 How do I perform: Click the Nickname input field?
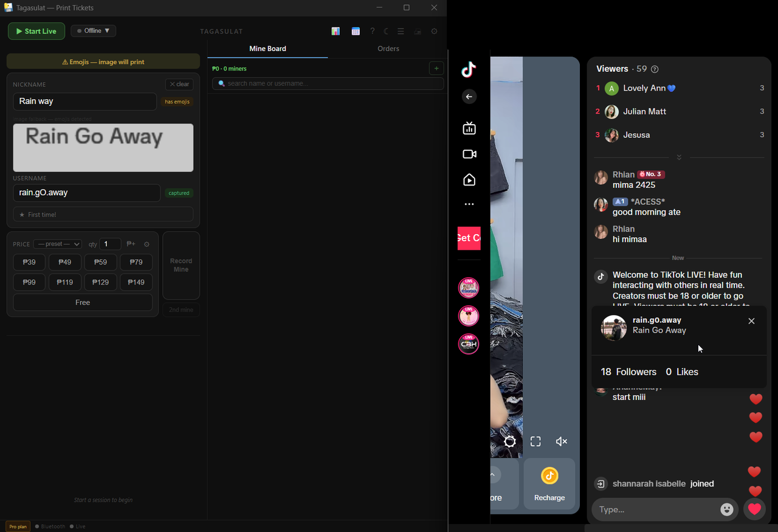point(85,102)
